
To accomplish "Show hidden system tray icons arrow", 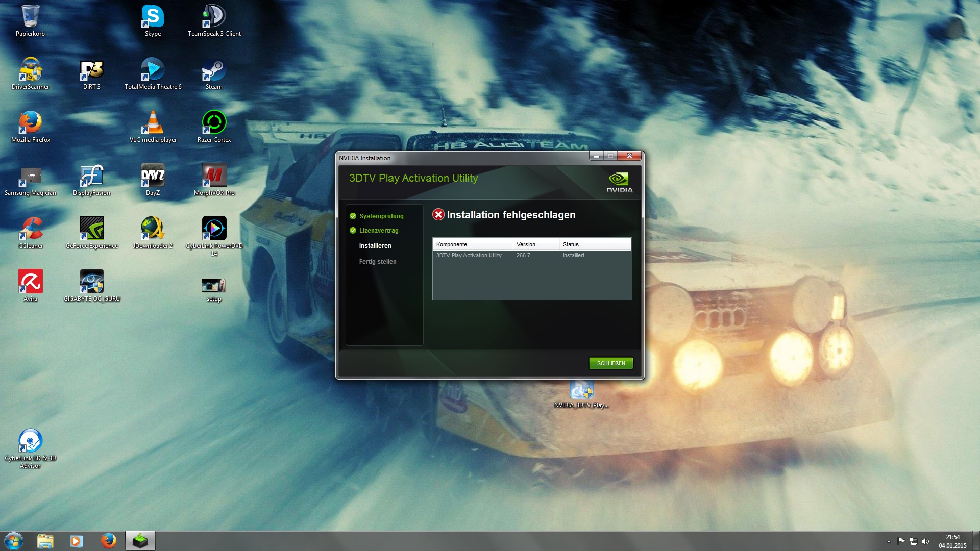I will [x=889, y=541].
